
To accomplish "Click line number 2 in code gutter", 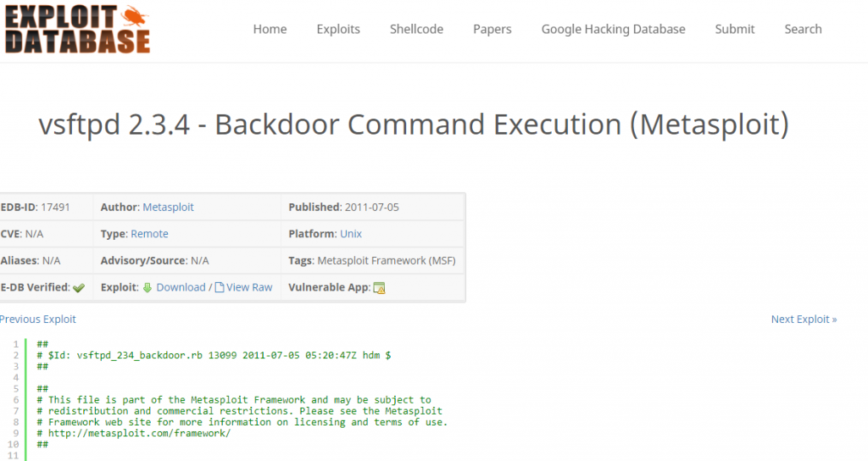I will [15, 355].
